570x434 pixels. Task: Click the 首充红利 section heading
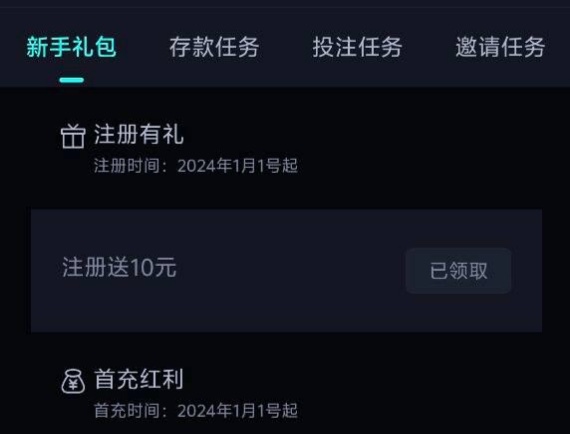tap(139, 379)
